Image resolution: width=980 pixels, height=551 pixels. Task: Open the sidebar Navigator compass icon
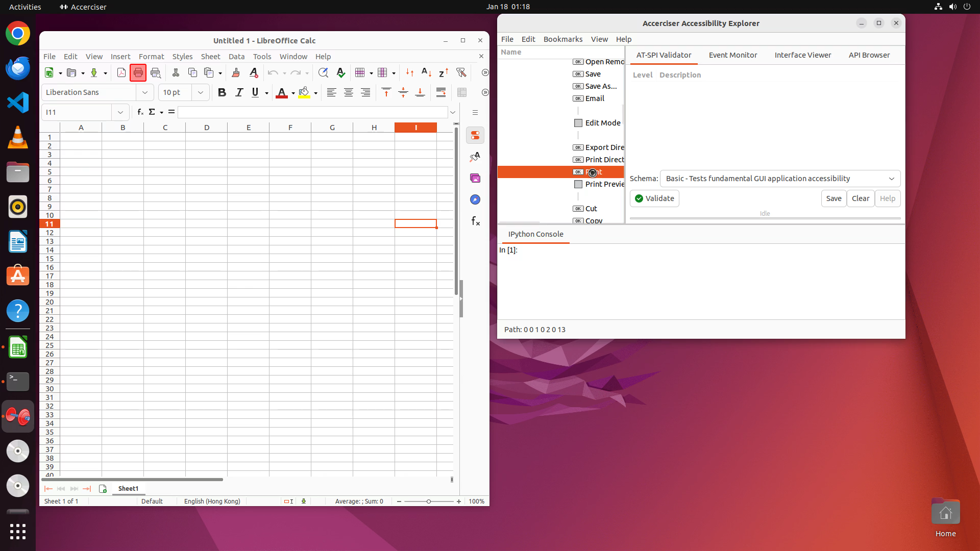[x=475, y=199]
